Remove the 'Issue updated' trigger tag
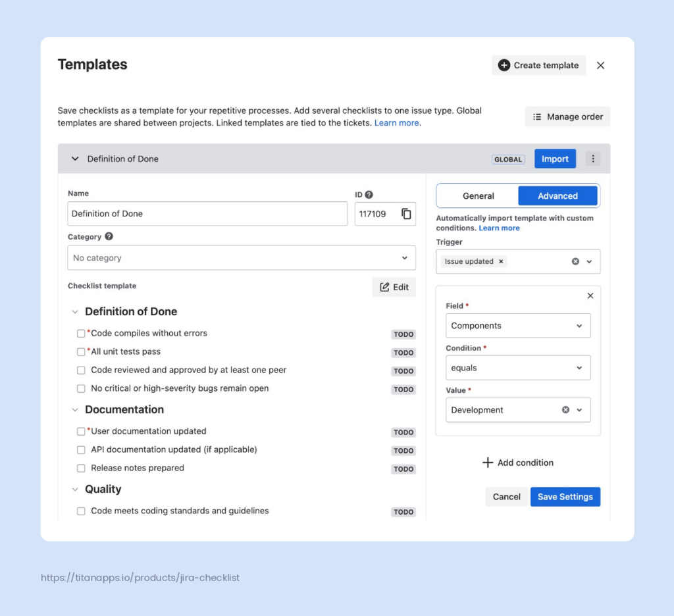Viewport: 674px width, 616px height. coord(501,261)
